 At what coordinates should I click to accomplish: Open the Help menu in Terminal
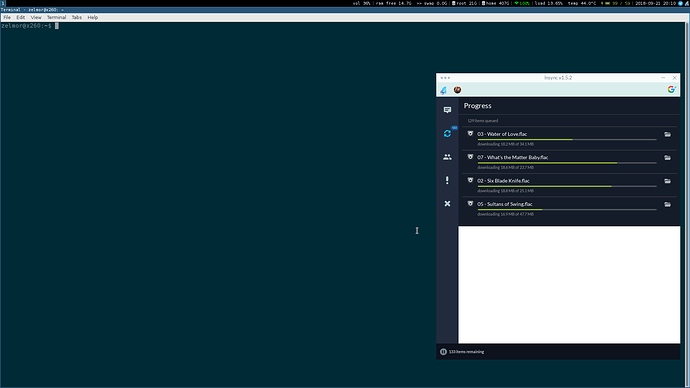point(92,18)
